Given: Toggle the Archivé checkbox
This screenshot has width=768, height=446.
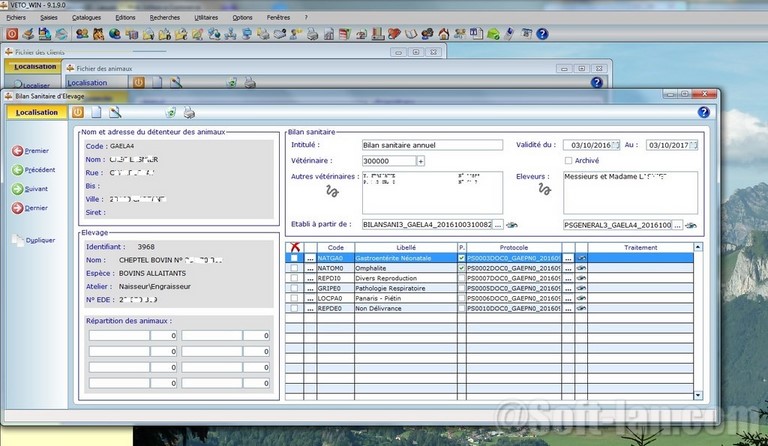Looking at the screenshot, I should pos(569,160).
